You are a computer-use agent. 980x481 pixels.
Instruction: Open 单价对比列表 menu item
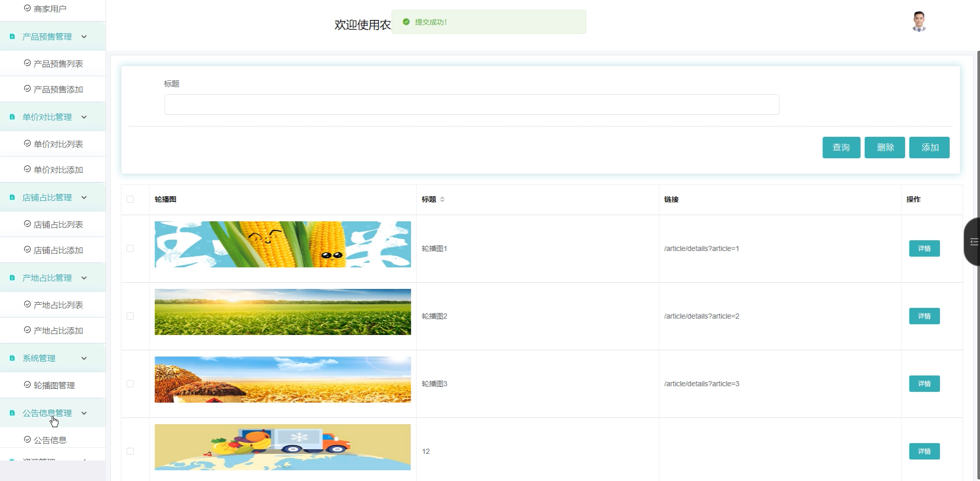(53, 144)
